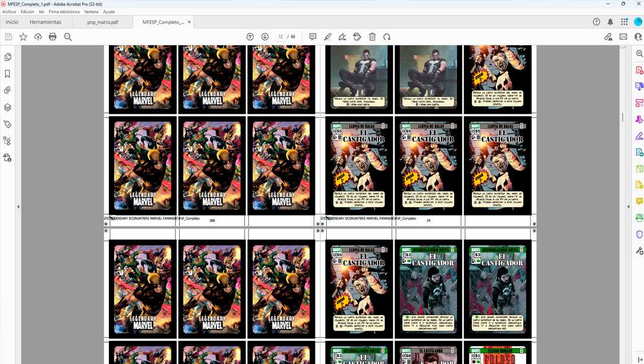This screenshot has width=644, height=364.
Task: Send the file by email envelope icon
Action: [x=623, y=37]
